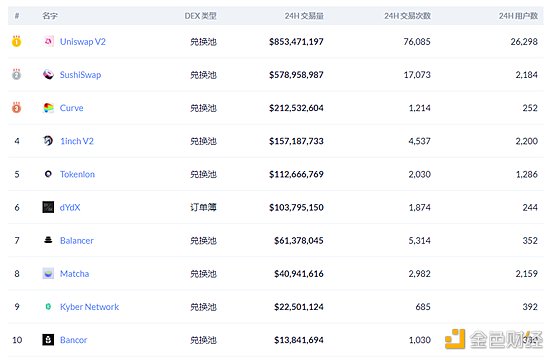
Task: Click the bronze third-place medal icon
Action: click(16, 107)
